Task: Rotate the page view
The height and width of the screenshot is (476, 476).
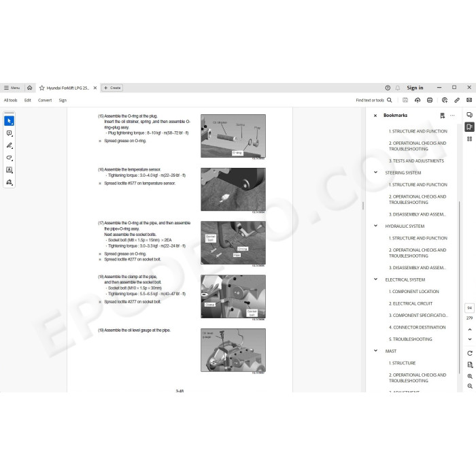Action: (470, 353)
